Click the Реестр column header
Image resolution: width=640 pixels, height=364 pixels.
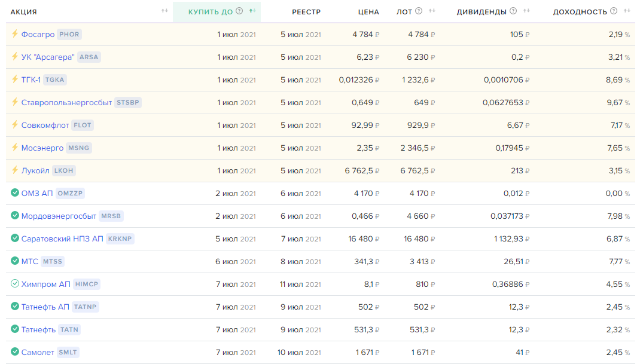306,12
